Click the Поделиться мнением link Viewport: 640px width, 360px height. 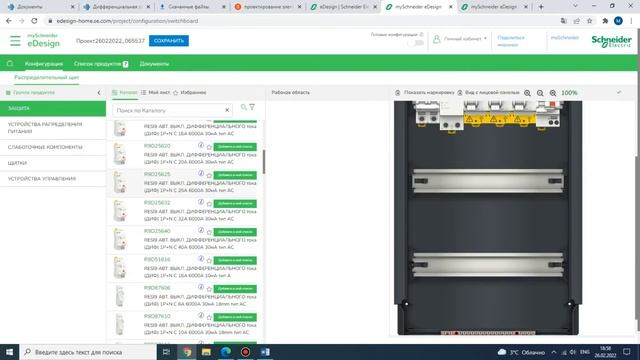tap(511, 41)
